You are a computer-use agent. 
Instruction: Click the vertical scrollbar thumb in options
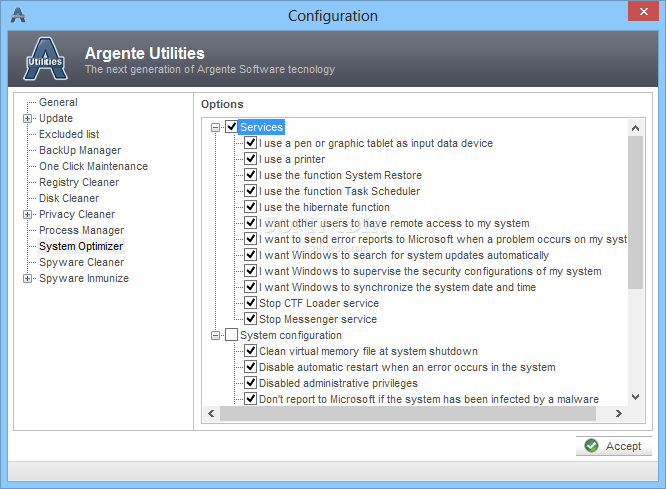coord(635,212)
